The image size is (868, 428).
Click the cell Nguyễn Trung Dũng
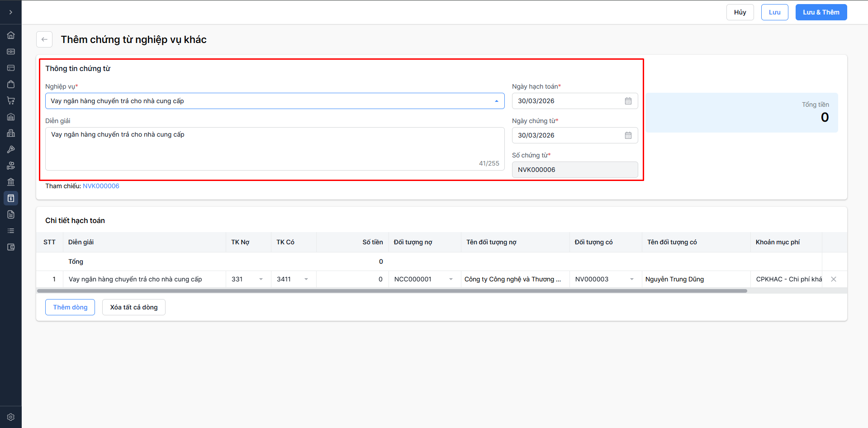(x=696, y=279)
